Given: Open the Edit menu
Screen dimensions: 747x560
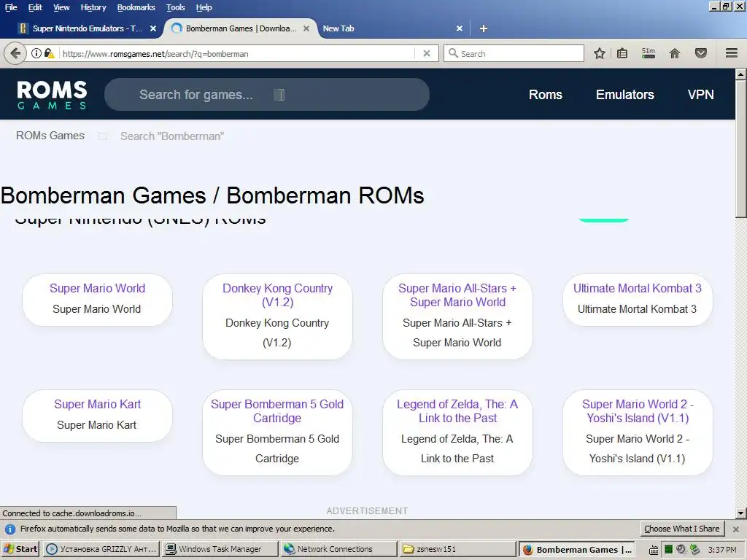Looking at the screenshot, I should click(35, 7).
